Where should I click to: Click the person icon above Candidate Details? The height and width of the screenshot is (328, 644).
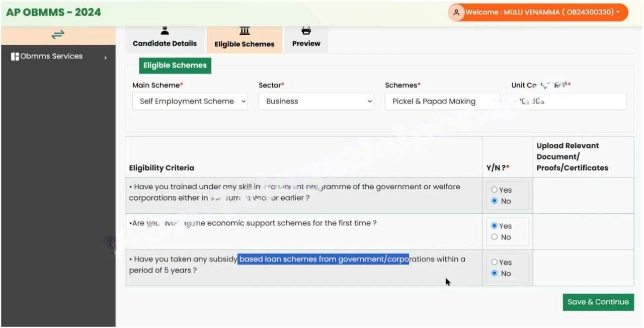(165, 31)
